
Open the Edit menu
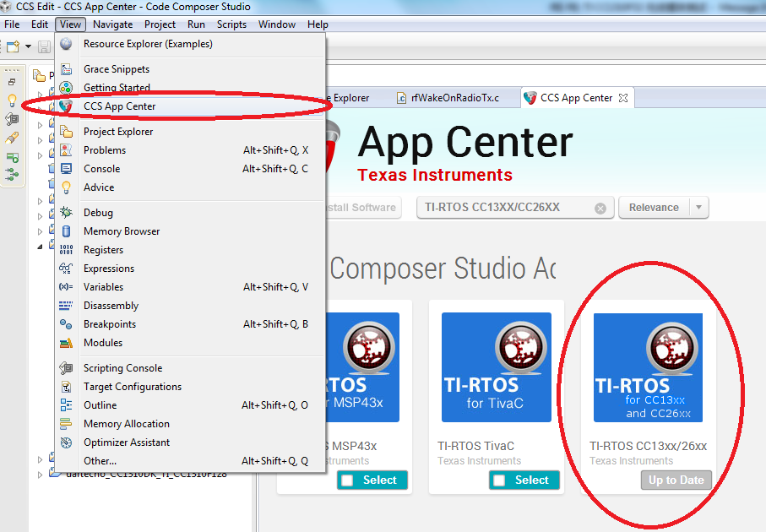point(40,24)
